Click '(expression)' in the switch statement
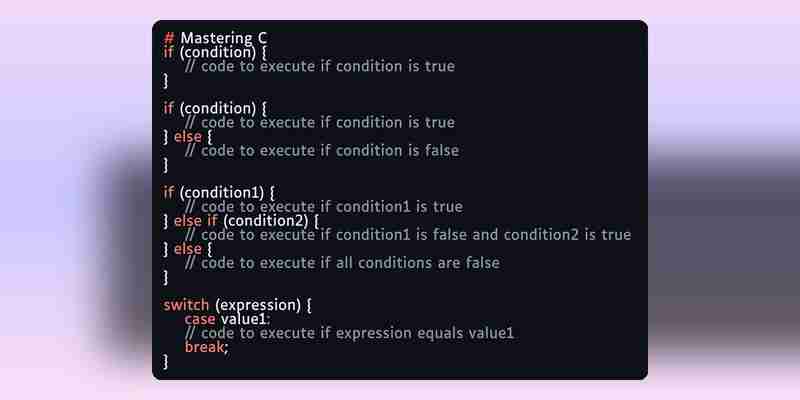Viewport: 800px width, 400px height. (x=258, y=306)
